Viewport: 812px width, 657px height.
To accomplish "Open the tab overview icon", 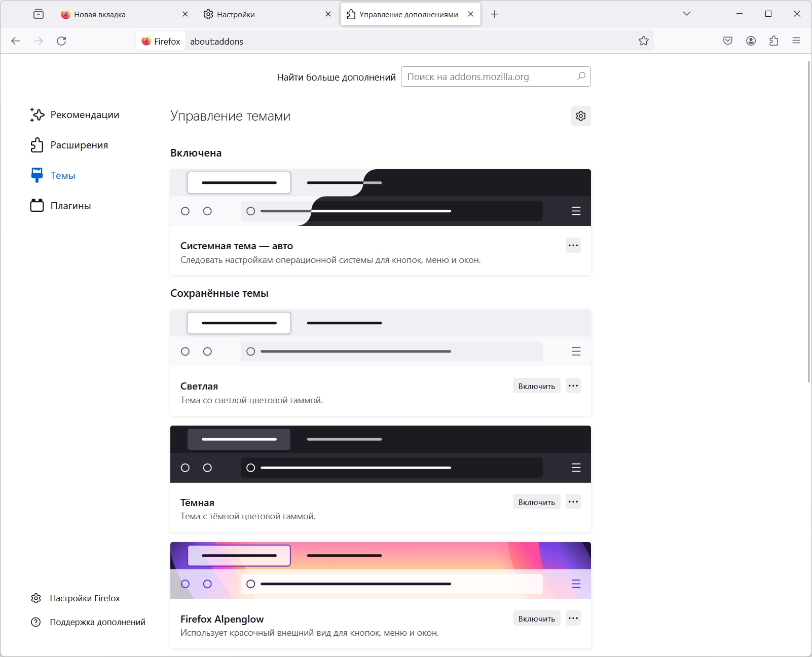I will 39,14.
